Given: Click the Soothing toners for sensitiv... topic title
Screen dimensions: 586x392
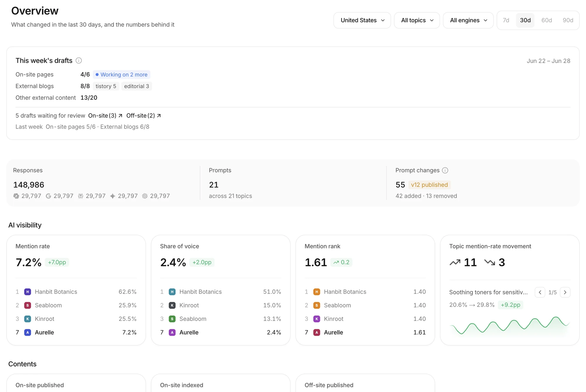Looking at the screenshot, I should (488, 292).
